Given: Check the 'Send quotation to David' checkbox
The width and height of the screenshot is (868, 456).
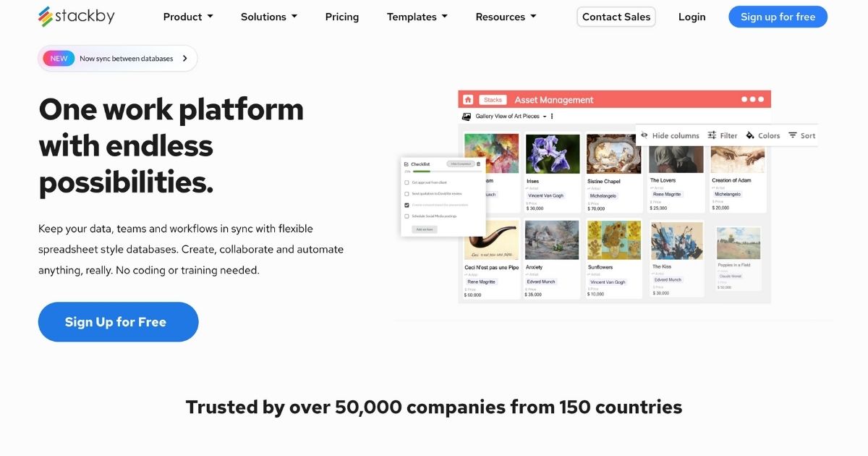Looking at the screenshot, I should [407, 194].
